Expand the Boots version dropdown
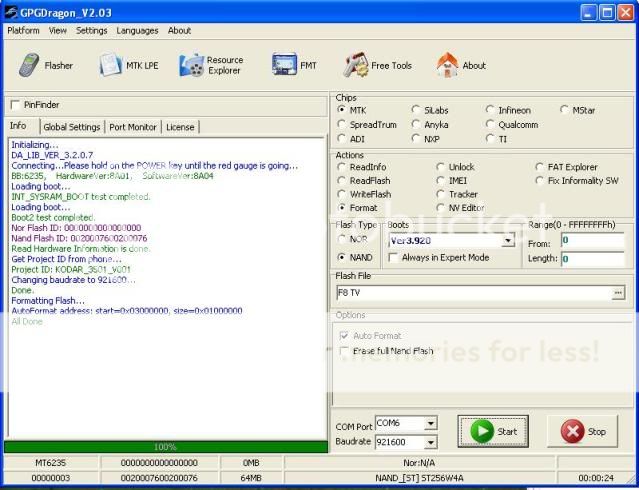Screen dimensions: 639x490 point(508,241)
